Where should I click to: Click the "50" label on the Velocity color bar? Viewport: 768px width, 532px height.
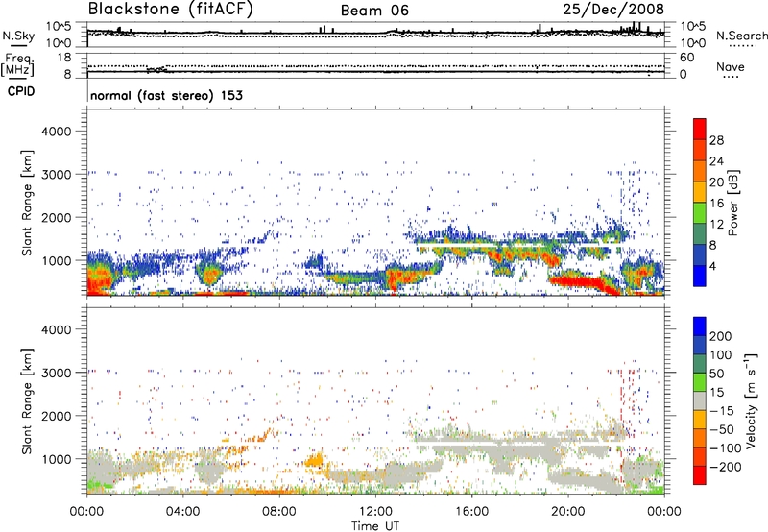click(x=716, y=374)
